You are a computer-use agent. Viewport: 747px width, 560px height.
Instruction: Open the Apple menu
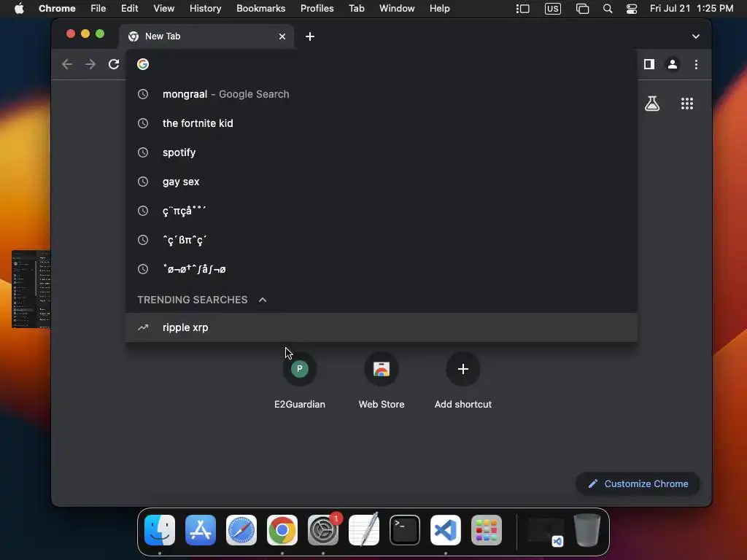coord(19,9)
